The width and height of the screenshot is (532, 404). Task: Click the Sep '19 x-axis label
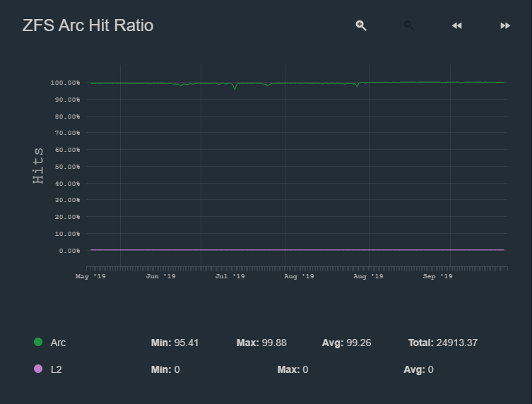click(x=437, y=277)
